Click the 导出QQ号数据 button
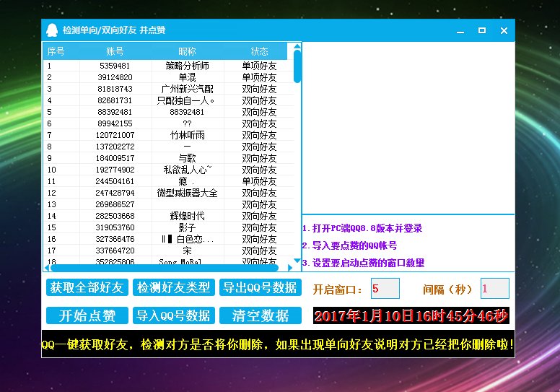This screenshot has width=560, height=392. 261,287
